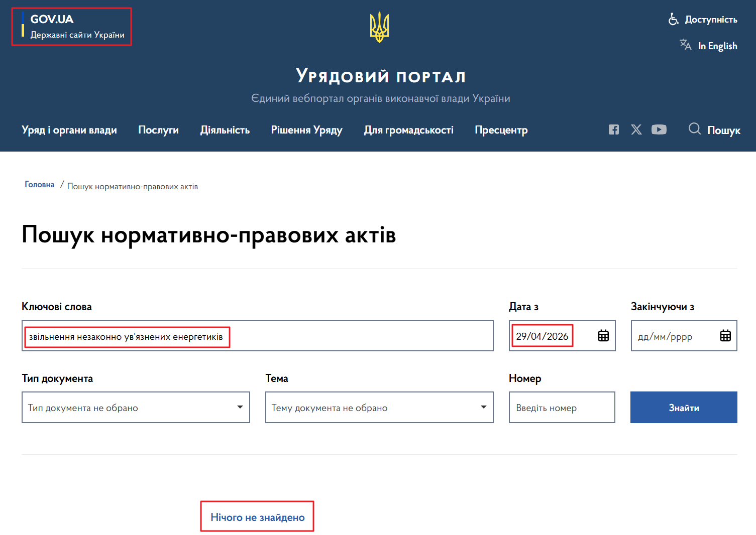This screenshot has height=535, width=756.
Task: Click the Ukrainian trident emblem
Action: pos(379,27)
